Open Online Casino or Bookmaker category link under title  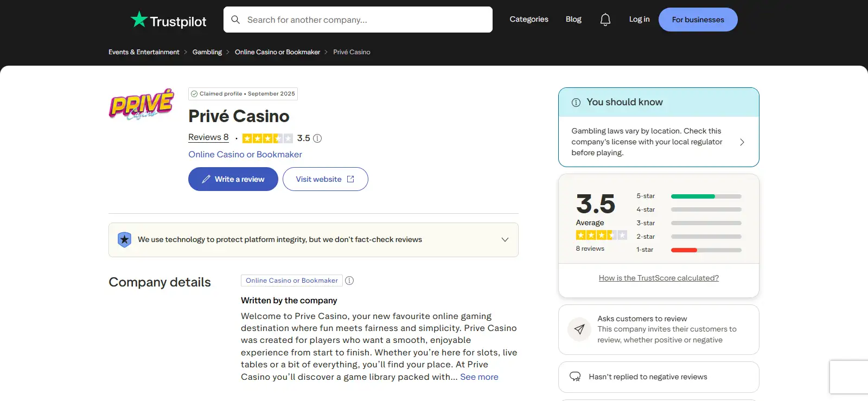click(245, 155)
